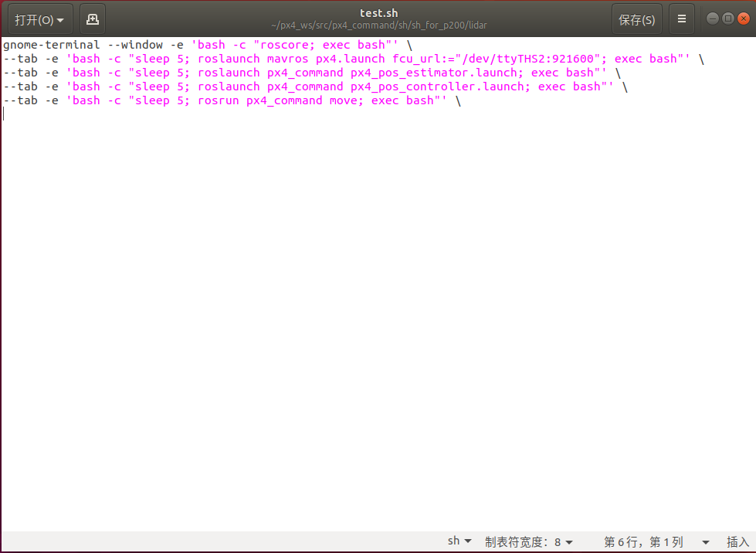Minimize the gedit window
The width and height of the screenshot is (756, 553).
713,19
